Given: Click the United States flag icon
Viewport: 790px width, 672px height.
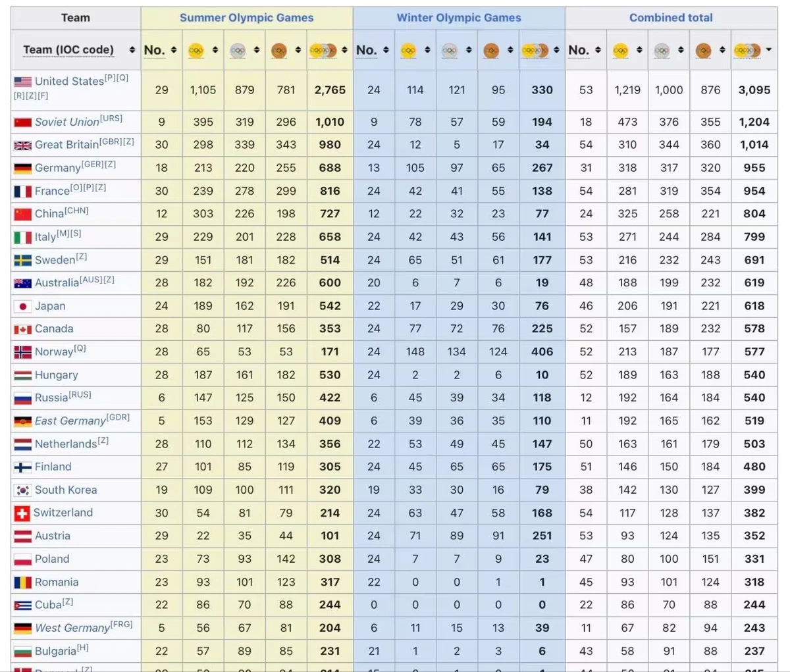Looking at the screenshot, I should tap(23, 82).
